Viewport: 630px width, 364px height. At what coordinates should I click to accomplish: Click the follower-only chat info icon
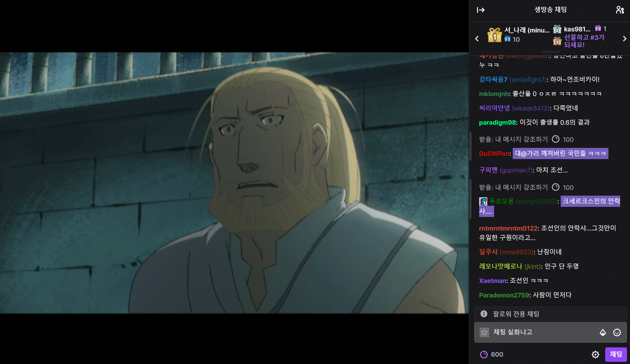(484, 314)
